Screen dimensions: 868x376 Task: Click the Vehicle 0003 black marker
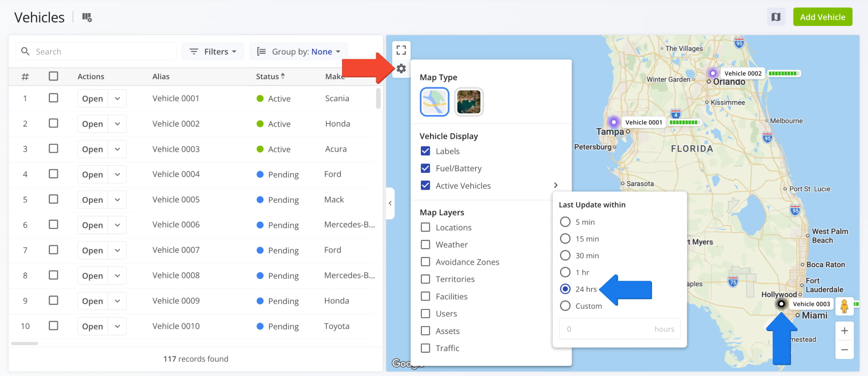tap(782, 304)
